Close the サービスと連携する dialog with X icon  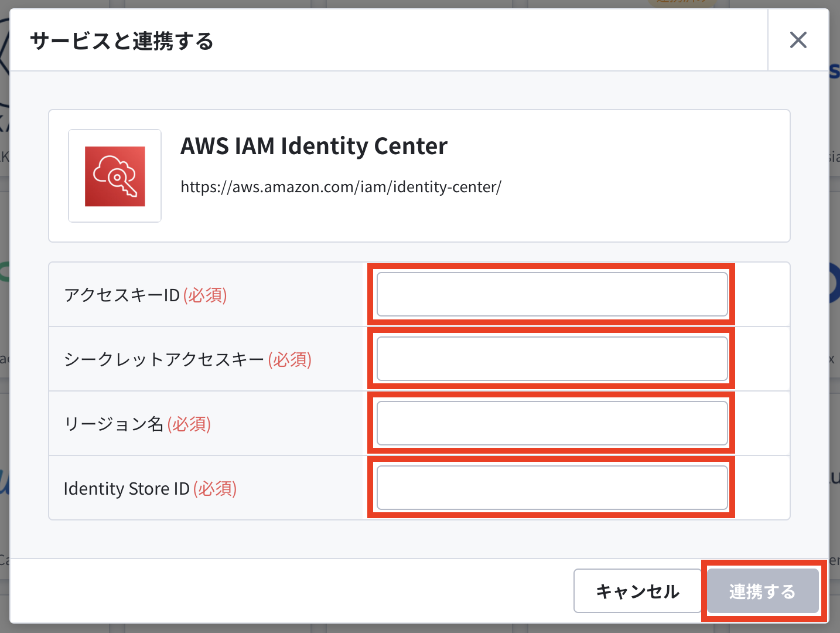(x=798, y=40)
